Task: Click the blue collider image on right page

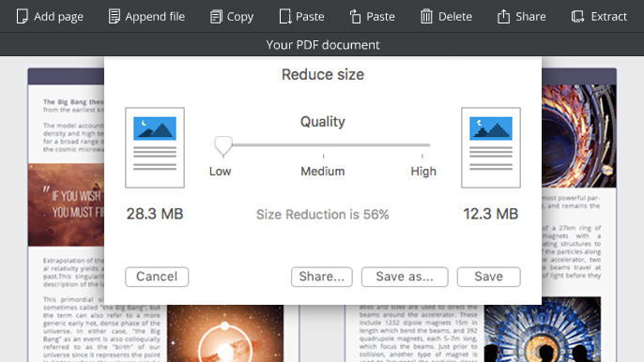Action: 543,329
